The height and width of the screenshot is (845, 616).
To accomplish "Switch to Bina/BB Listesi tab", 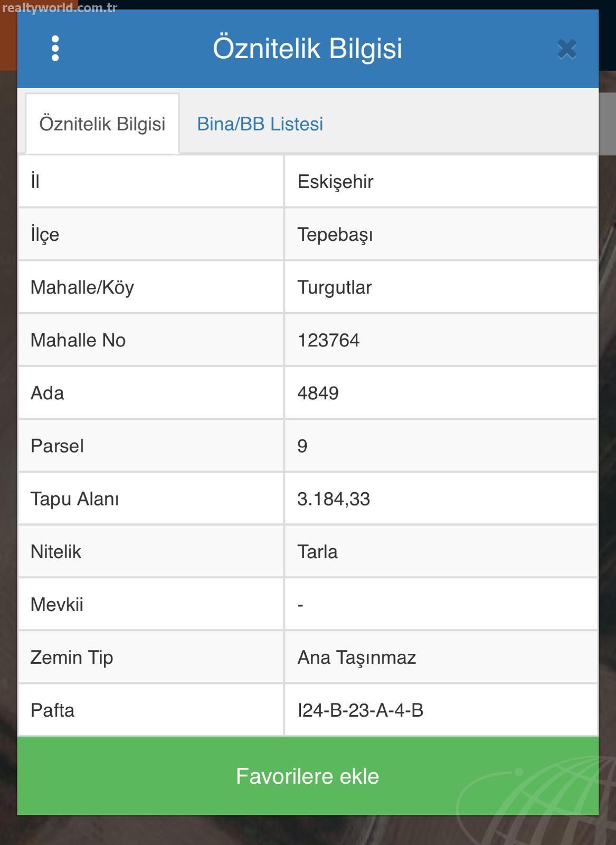I will tap(260, 124).
